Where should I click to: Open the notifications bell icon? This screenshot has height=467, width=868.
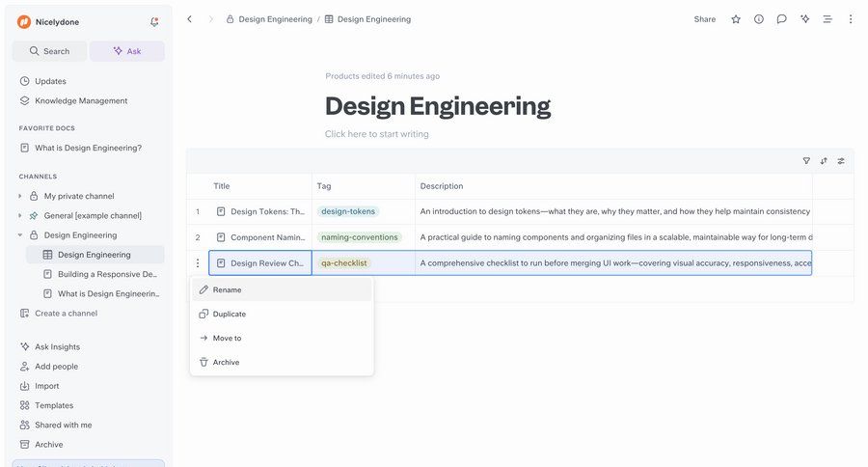[154, 21]
